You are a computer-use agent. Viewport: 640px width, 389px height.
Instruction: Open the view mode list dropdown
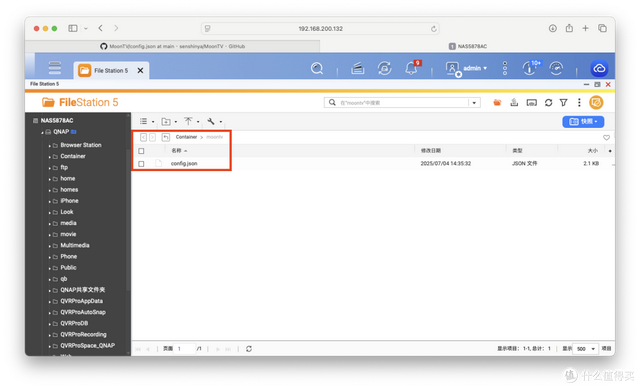pos(147,121)
